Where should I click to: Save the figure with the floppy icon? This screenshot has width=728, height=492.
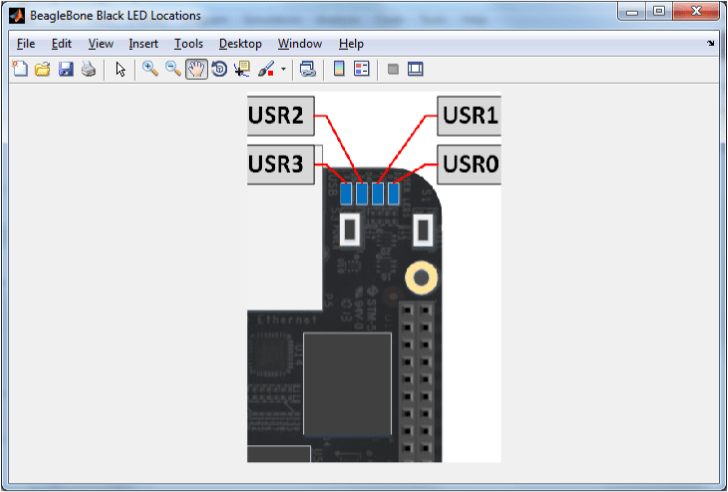tap(65, 69)
